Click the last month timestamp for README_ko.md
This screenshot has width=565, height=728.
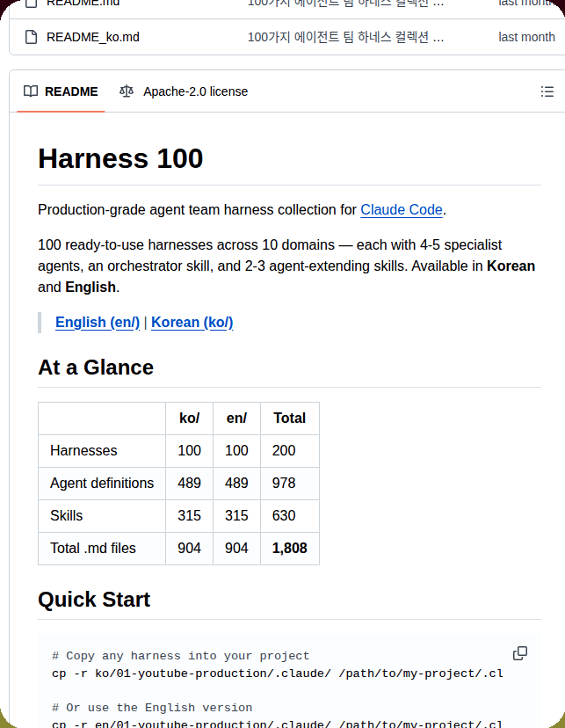tap(526, 37)
